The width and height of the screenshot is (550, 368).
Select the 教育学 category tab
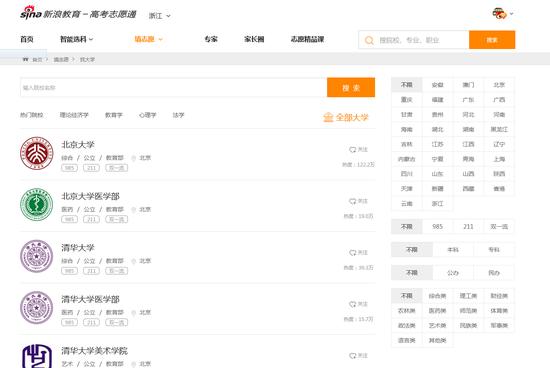tap(114, 115)
